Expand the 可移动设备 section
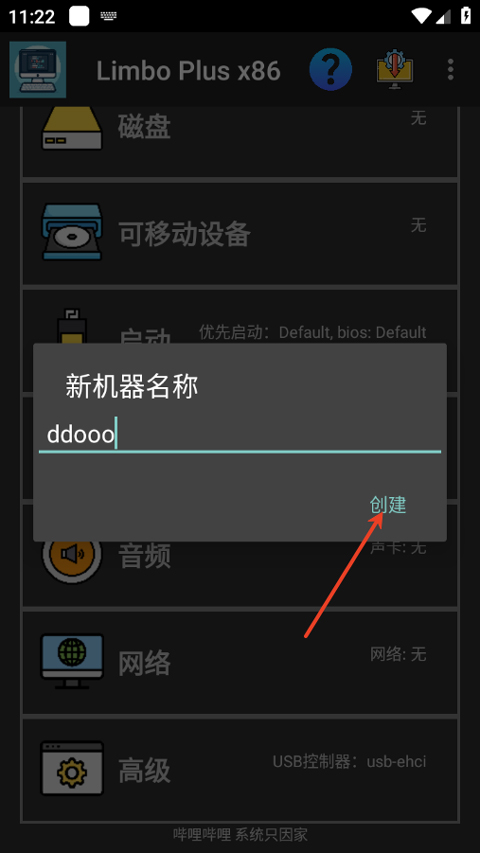This screenshot has height=853, width=480. 239,233
